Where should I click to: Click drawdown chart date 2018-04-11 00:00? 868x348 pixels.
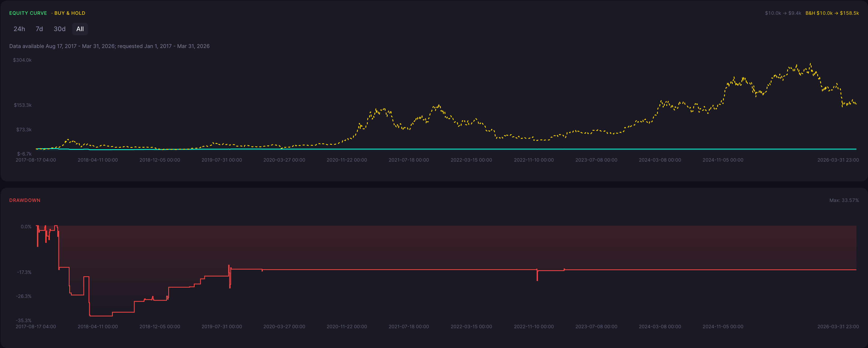pyautogui.click(x=98, y=326)
